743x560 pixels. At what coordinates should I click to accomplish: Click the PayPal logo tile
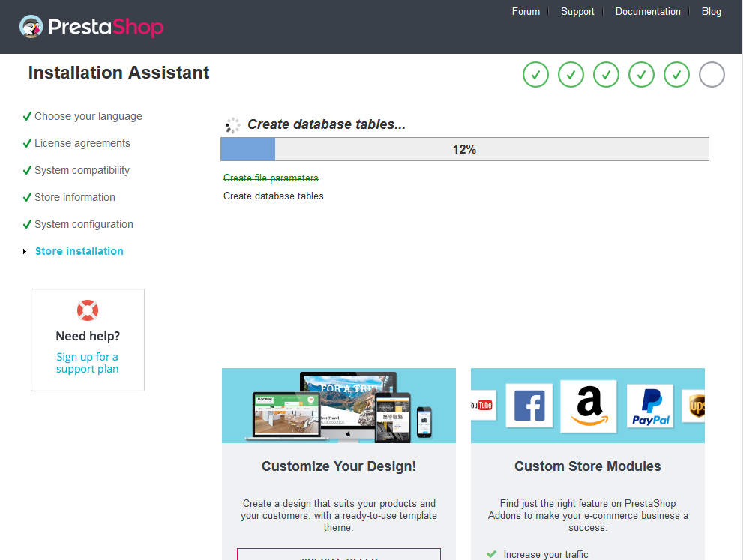pos(650,406)
